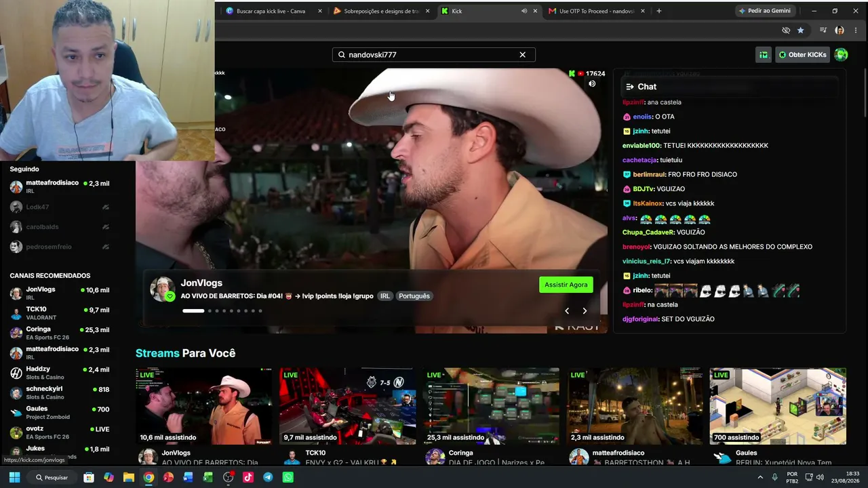
Task: Open Gaules in recommended channels
Action: coord(60,412)
